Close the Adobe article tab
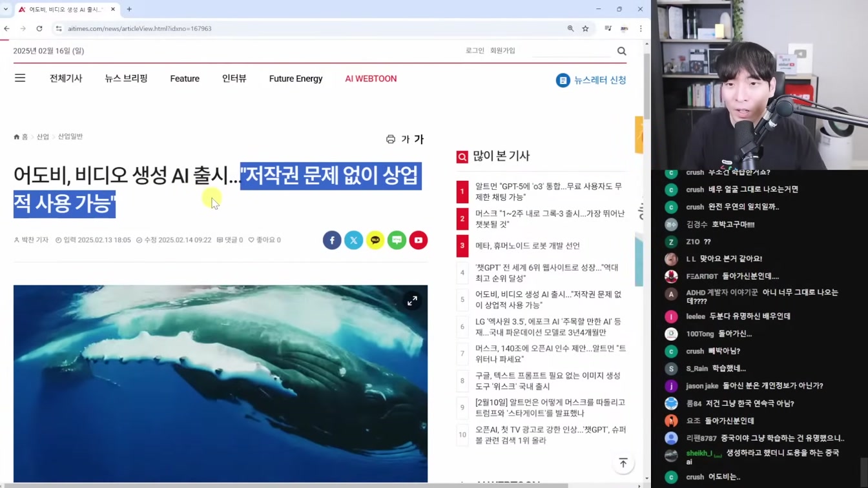The width and height of the screenshot is (868, 488). [113, 9]
